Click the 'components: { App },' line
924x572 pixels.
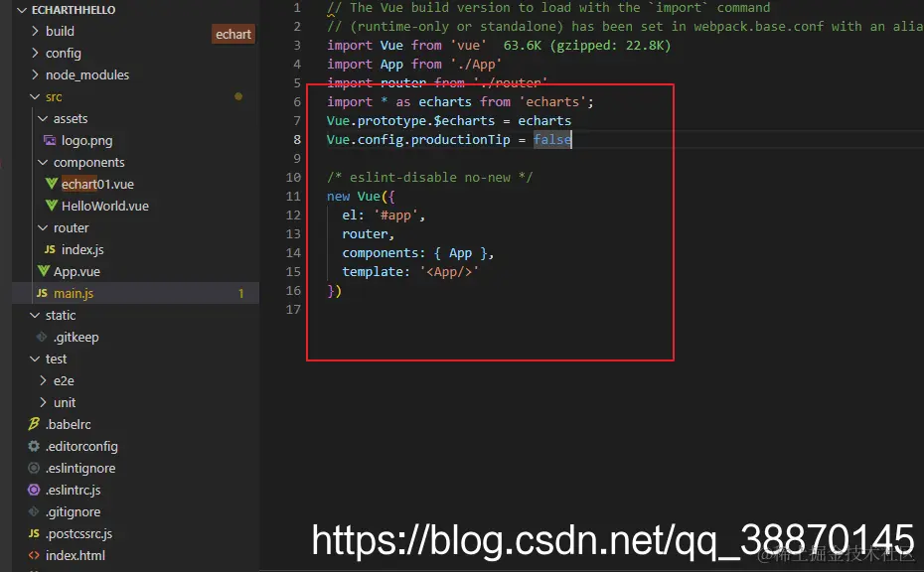[x=418, y=252]
